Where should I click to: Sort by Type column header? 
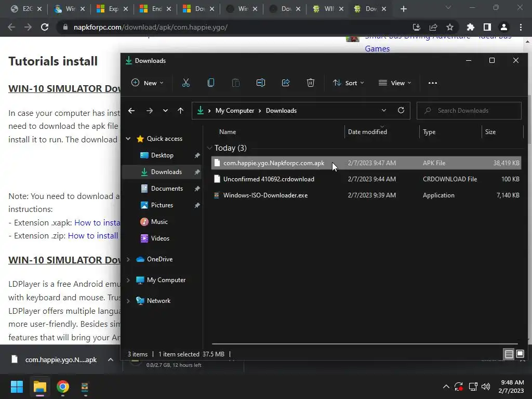point(429,131)
